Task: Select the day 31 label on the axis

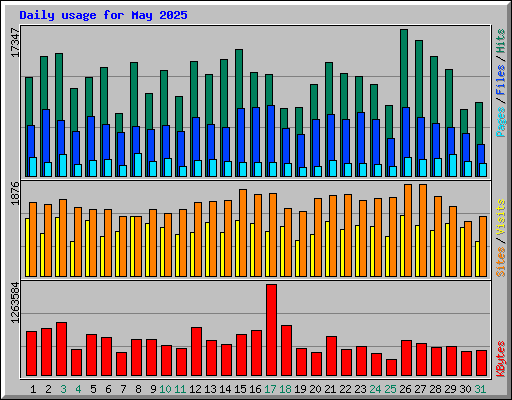Action: pos(480,389)
